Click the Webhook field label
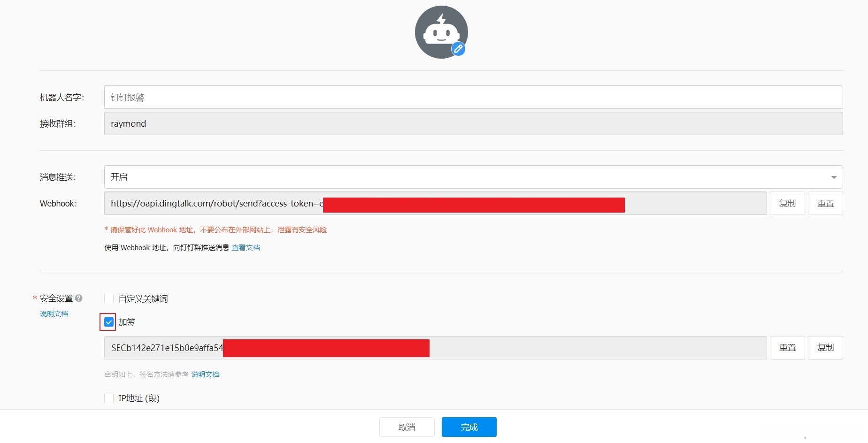 point(58,204)
